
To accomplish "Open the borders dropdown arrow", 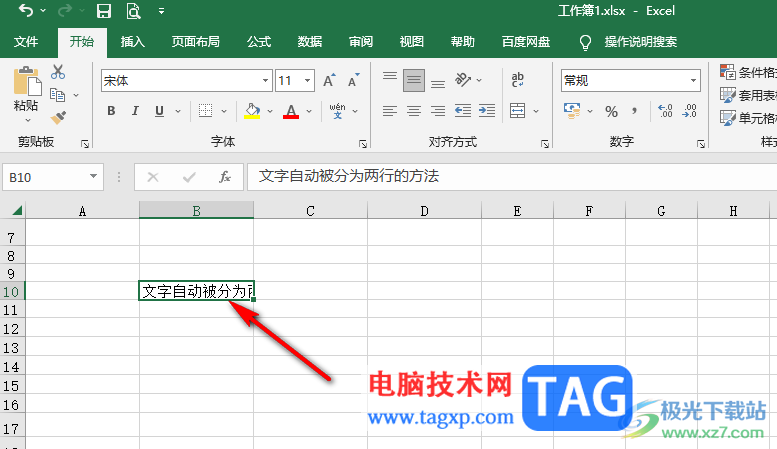I will [223, 112].
